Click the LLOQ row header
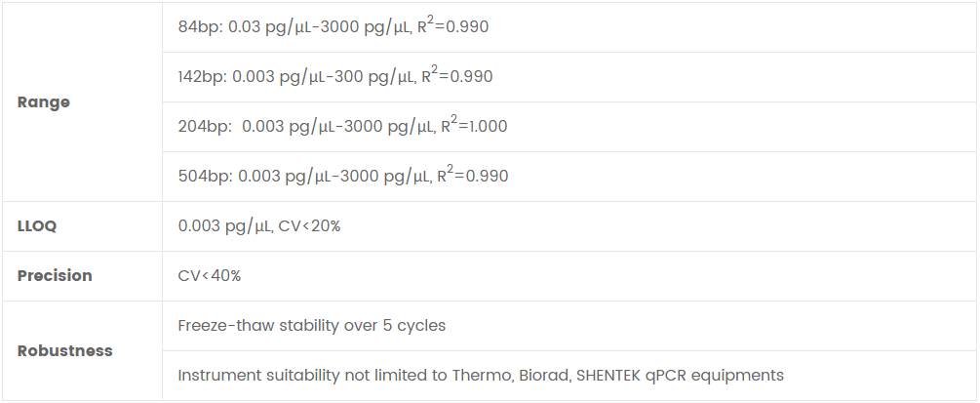 click(x=37, y=226)
